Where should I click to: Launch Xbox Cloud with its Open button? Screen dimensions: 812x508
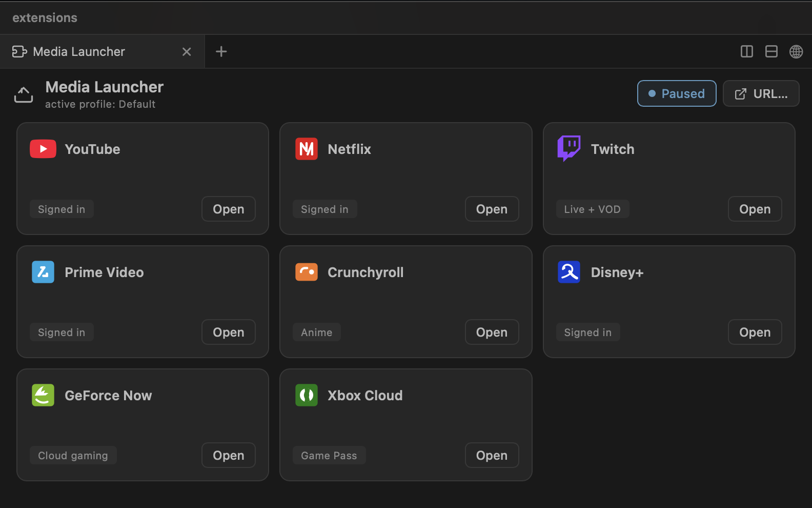492,455
